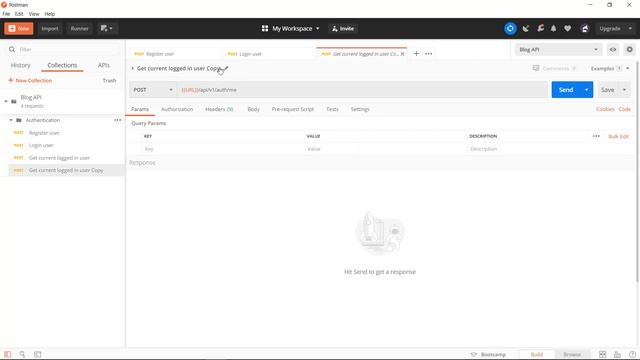
Task: Create a New Collection
Action: pos(30,80)
